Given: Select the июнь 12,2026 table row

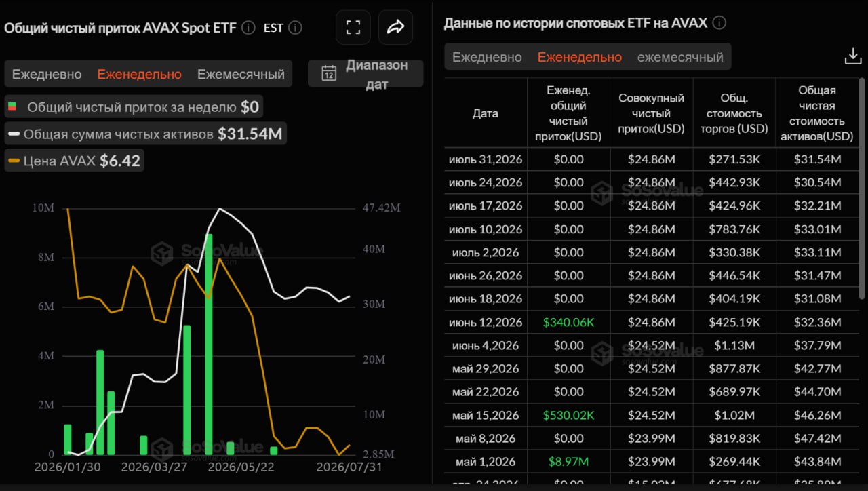Looking at the screenshot, I should pyautogui.click(x=652, y=322).
